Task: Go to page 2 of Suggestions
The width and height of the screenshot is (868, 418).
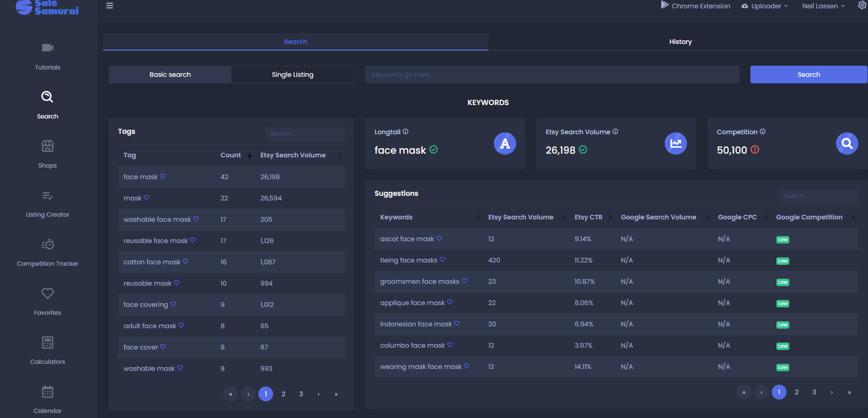Action: pyautogui.click(x=797, y=392)
